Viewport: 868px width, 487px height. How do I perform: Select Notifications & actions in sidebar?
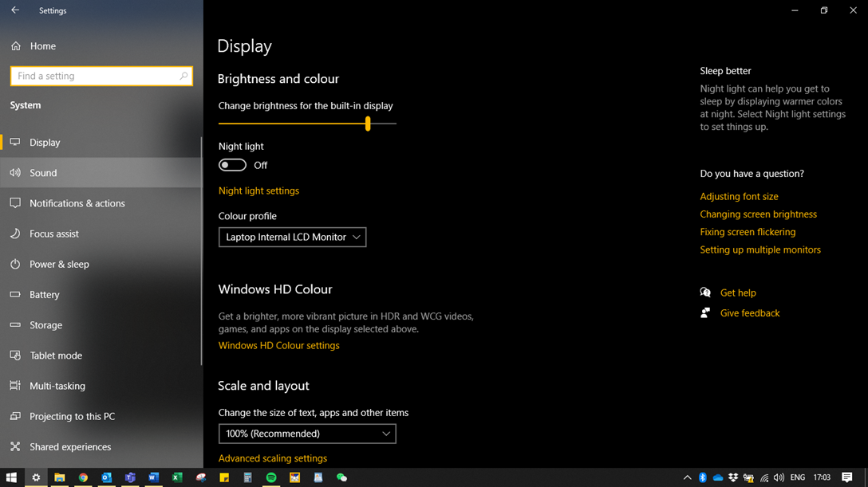coord(77,203)
